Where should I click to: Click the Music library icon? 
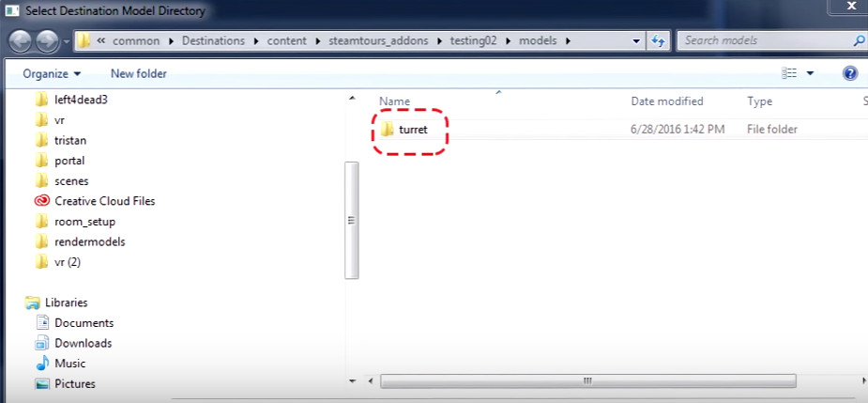(x=42, y=364)
